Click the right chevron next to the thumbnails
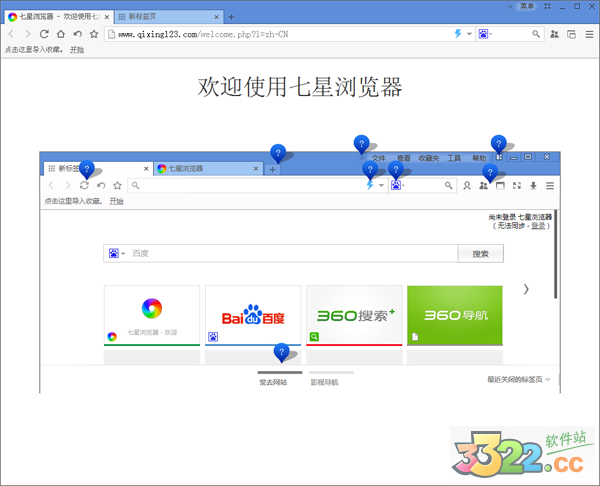 point(526,289)
